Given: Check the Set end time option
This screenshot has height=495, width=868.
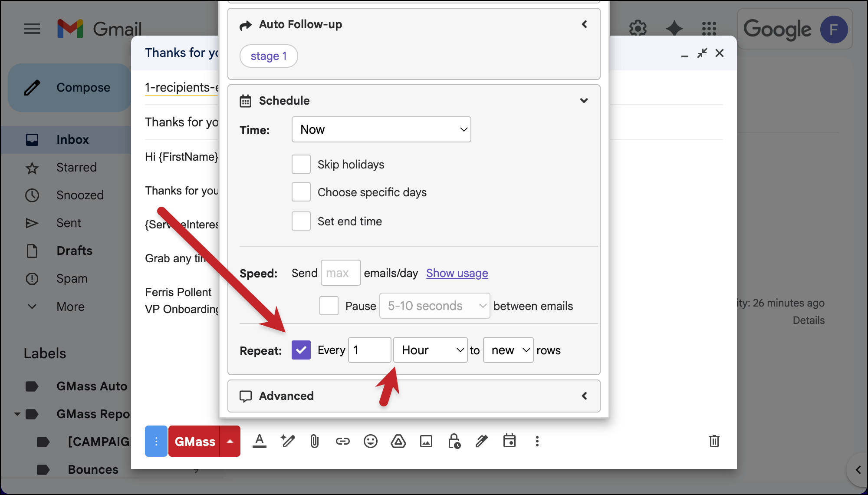Looking at the screenshot, I should 301,221.
